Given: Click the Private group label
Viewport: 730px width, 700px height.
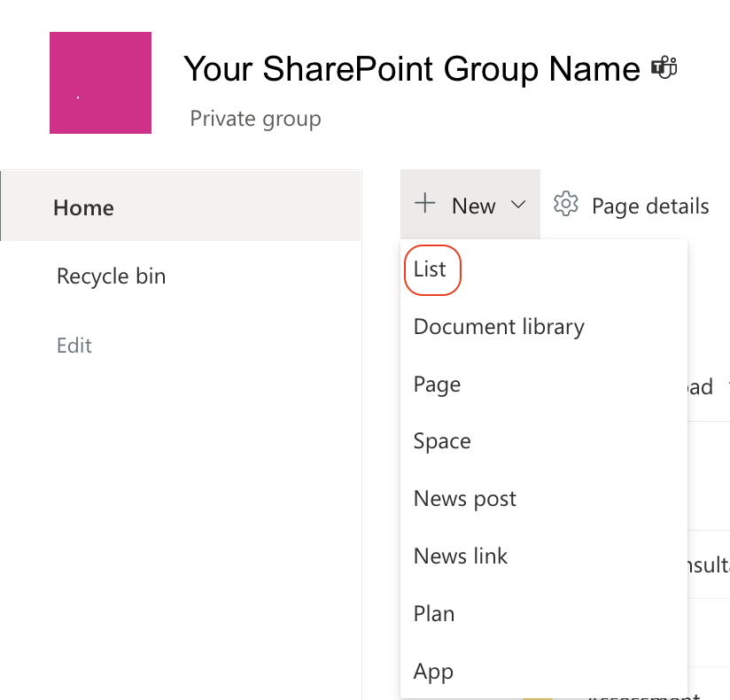Looking at the screenshot, I should point(254,118).
